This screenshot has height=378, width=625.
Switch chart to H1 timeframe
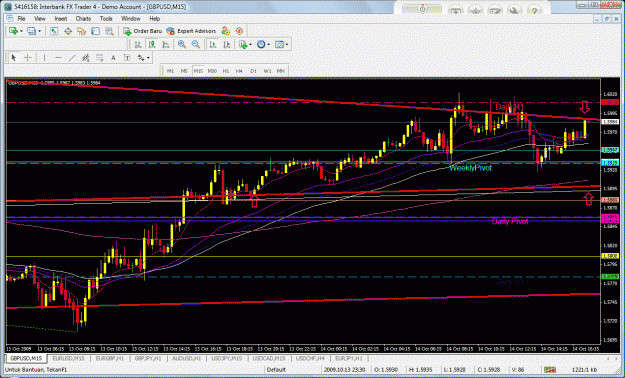pyautogui.click(x=226, y=71)
